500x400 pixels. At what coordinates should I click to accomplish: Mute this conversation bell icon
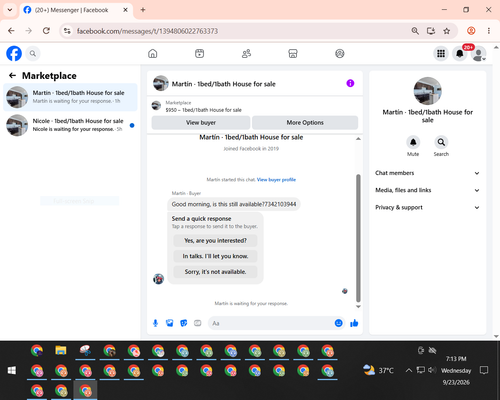pos(413,142)
